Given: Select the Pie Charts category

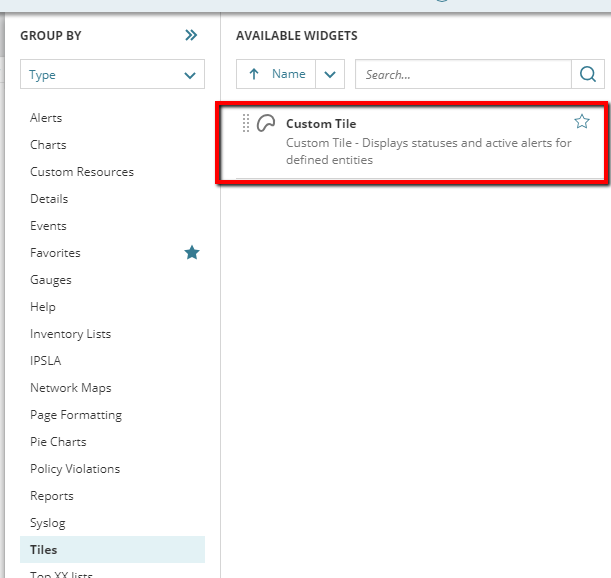Looking at the screenshot, I should coord(58,442).
